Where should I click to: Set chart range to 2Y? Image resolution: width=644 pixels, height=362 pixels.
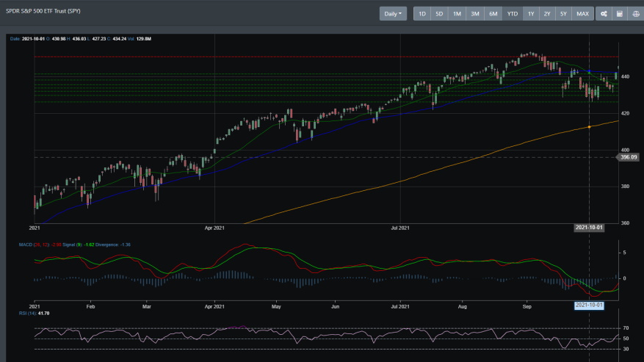(x=547, y=13)
